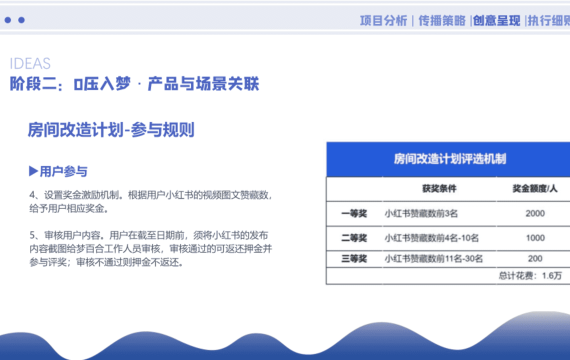This screenshot has height=360, width=570.
Task: Select the subtitle 房间改造计划-参与规则
Action: (111, 130)
